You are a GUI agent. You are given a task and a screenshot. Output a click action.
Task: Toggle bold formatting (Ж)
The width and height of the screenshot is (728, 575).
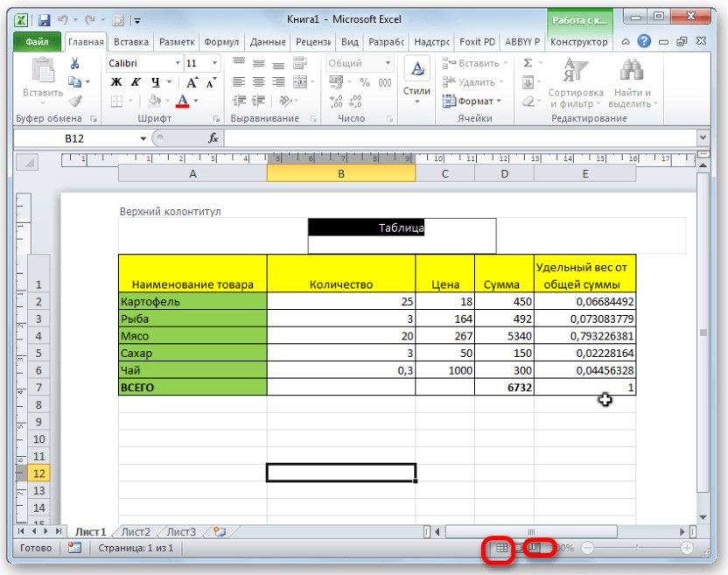click(115, 82)
